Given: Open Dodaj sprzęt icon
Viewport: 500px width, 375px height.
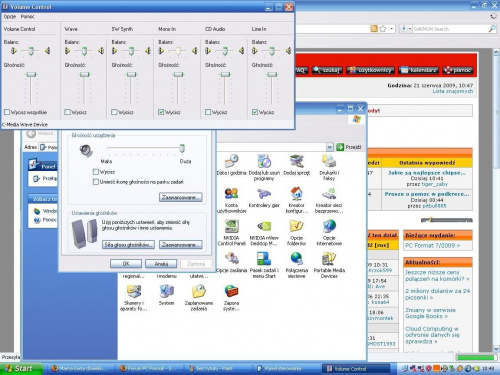Looking at the screenshot, I should click(x=296, y=161).
